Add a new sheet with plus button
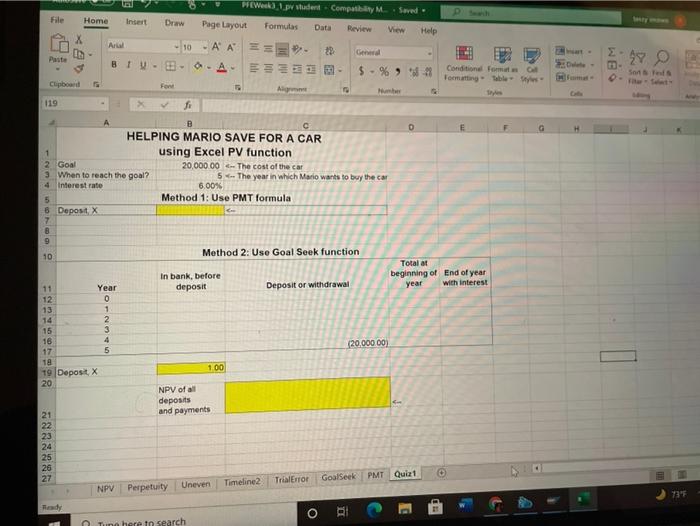This screenshot has width=700, height=526. [441, 473]
